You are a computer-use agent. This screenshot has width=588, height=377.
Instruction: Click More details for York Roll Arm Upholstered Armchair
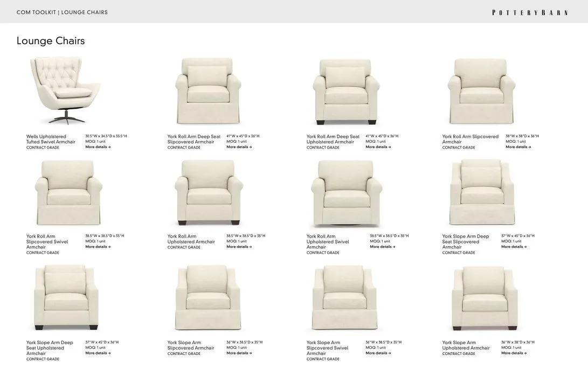coord(239,247)
